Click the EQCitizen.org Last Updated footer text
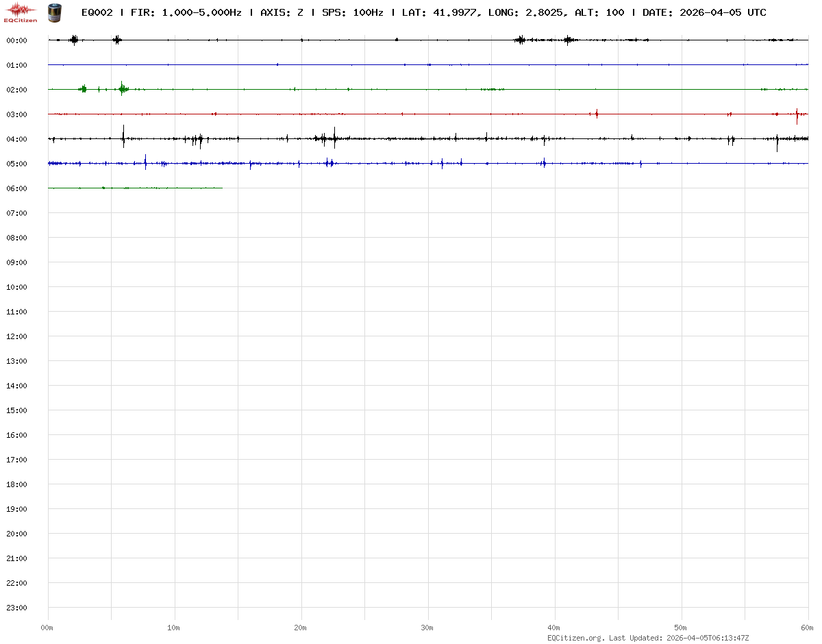The image size is (822, 644). 648,638
